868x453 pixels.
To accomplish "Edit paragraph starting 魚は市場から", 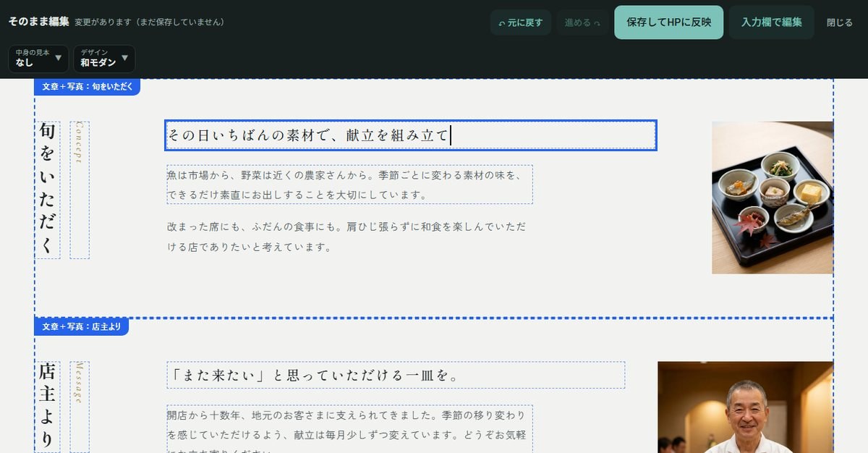I will click(x=350, y=185).
